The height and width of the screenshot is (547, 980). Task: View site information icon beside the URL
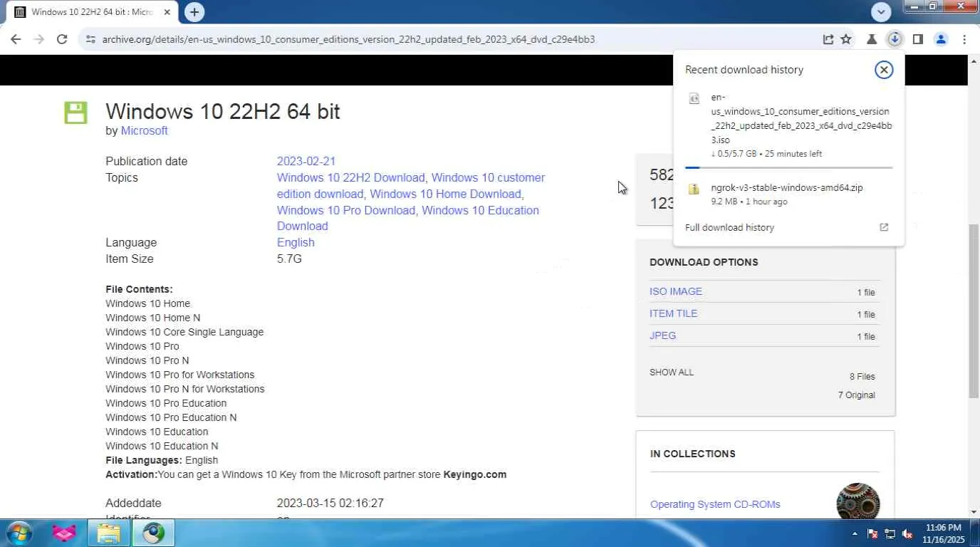90,39
